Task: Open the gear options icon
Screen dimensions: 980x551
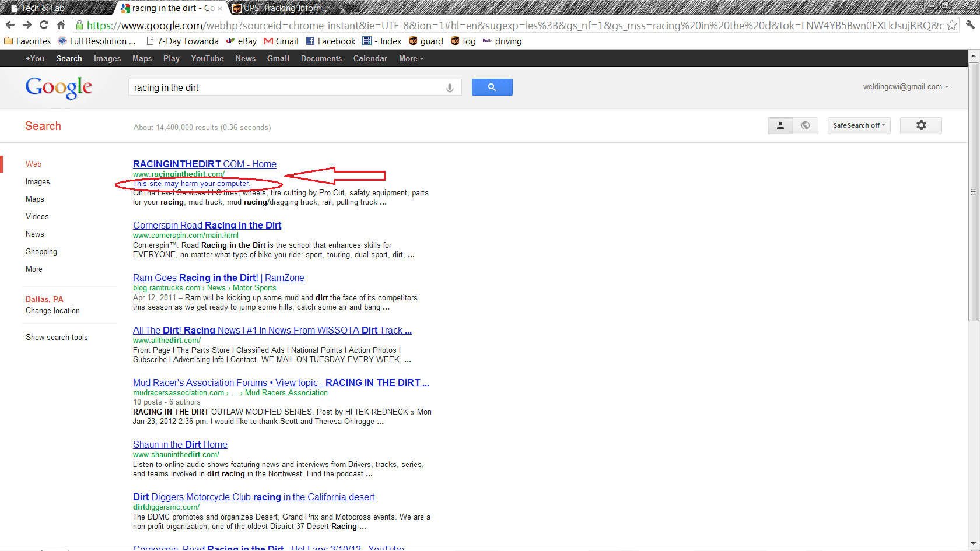Action: coord(921,125)
